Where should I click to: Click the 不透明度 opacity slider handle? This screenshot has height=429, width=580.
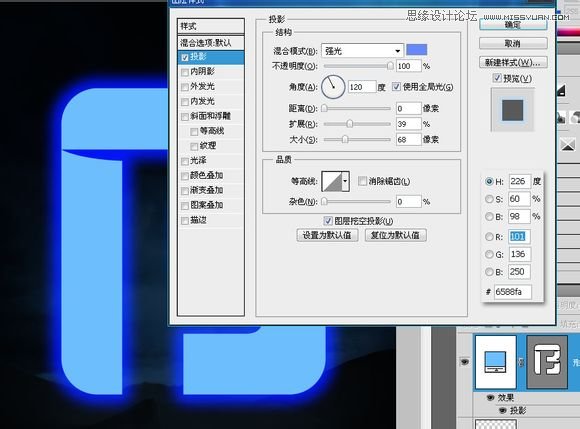pos(390,66)
